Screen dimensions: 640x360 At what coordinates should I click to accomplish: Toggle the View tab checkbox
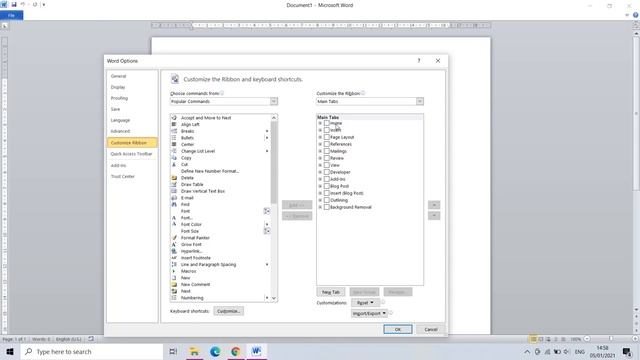[327, 165]
